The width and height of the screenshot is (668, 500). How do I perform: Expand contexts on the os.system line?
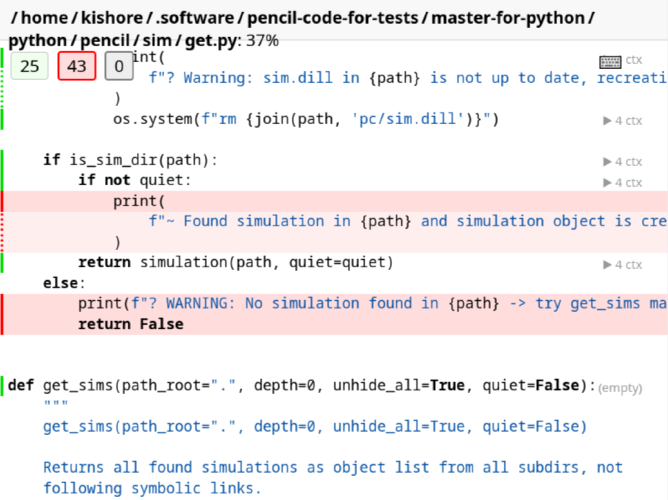(x=622, y=120)
